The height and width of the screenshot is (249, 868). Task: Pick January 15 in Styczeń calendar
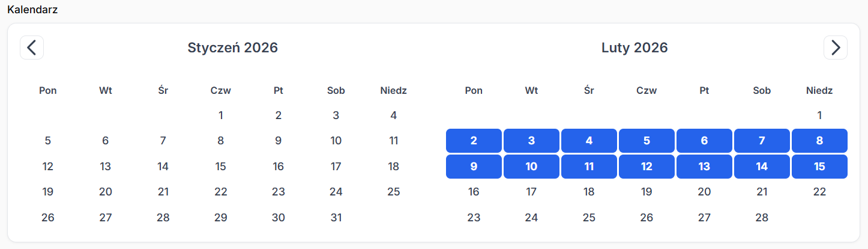tap(221, 167)
